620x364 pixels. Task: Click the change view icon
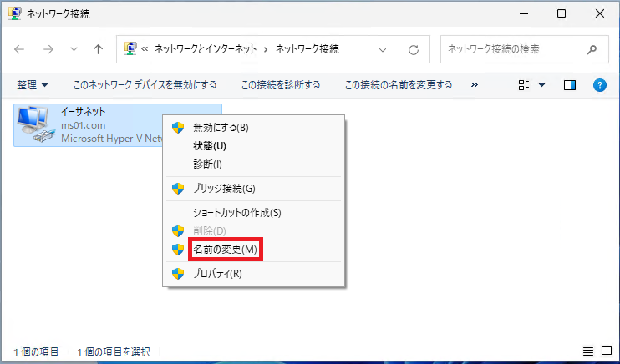click(524, 85)
